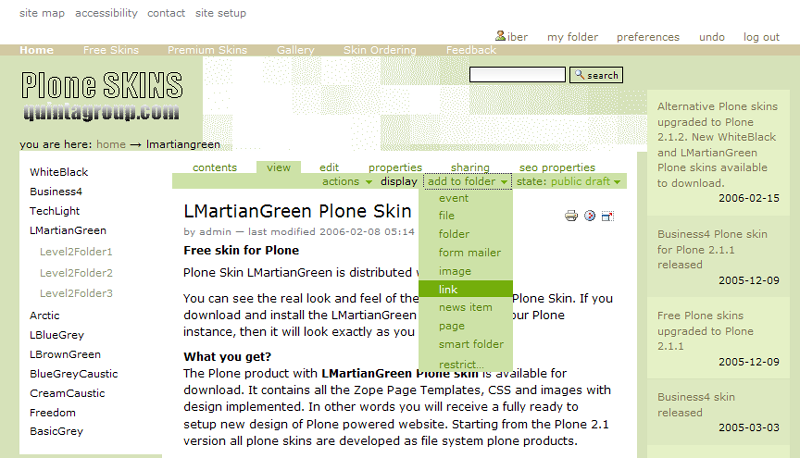Pick news item from the add menu
The image size is (800, 458).
pyautogui.click(x=465, y=307)
